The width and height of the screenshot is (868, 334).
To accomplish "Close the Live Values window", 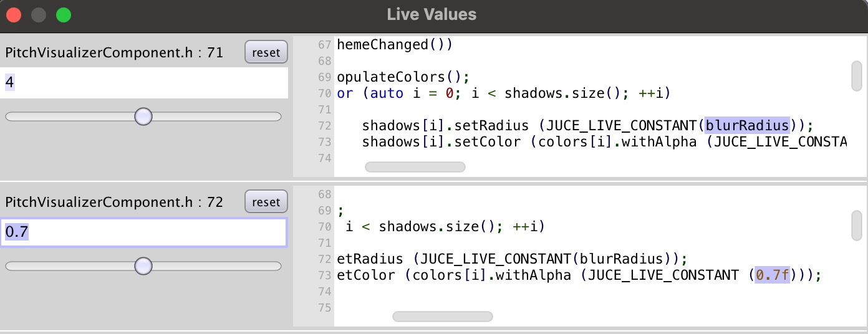I will 14,14.
